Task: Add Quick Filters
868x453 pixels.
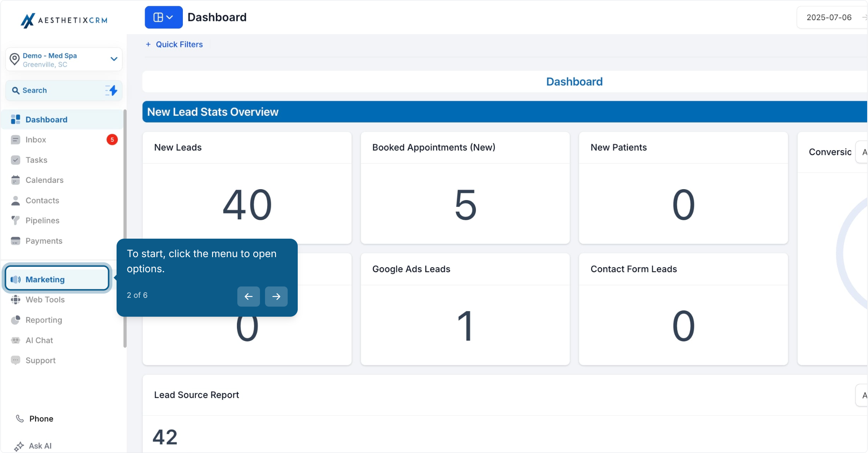Action: [x=174, y=44]
